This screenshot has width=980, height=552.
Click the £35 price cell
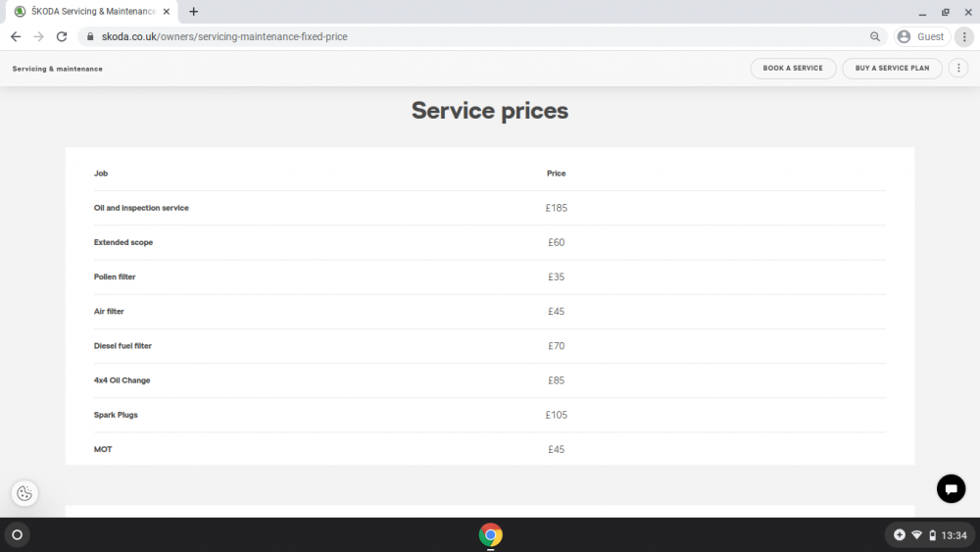[x=557, y=276]
